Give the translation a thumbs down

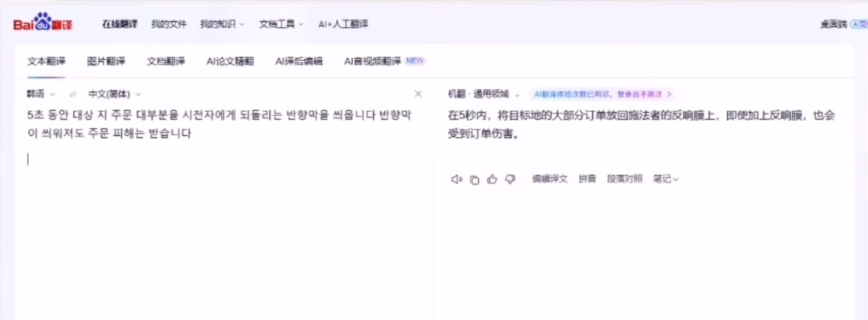[x=510, y=179]
